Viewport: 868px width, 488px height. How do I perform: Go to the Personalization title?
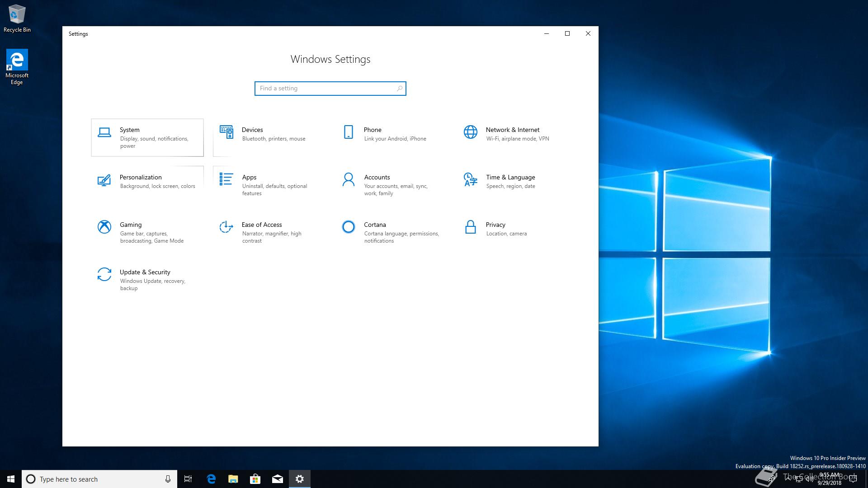pyautogui.click(x=141, y=177)
